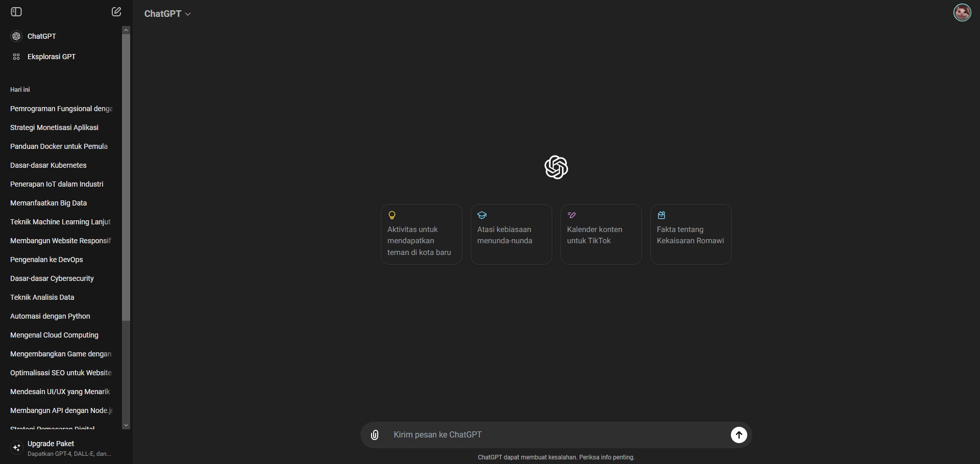Click the center OpenAI logo
The image size is (980, 464).
click(556, 167)
